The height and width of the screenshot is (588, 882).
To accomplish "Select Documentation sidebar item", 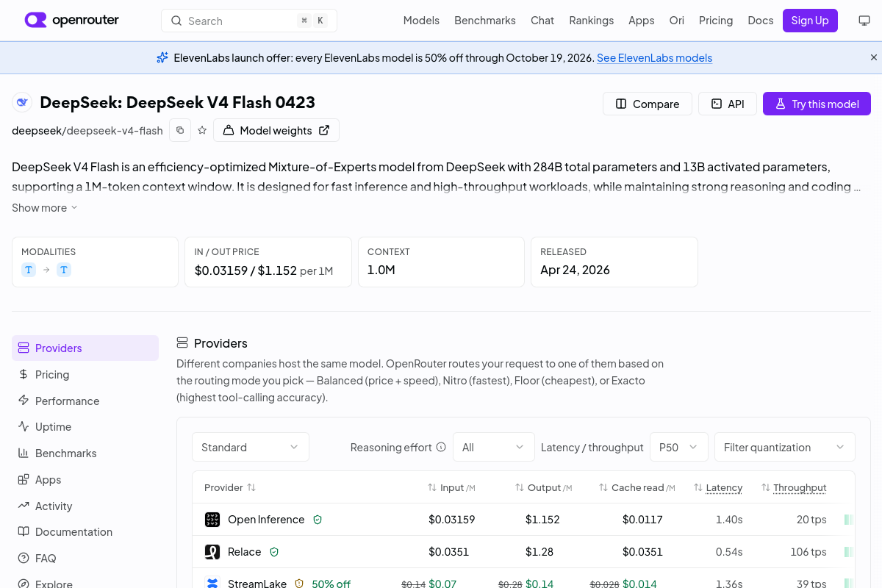I will (x=85, y=531).
